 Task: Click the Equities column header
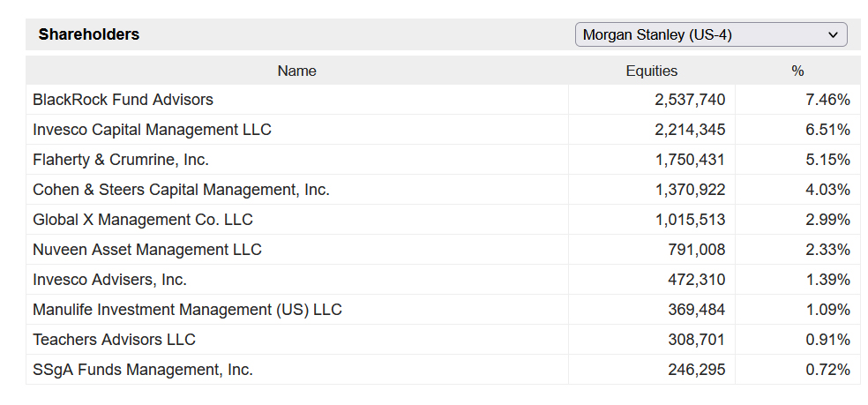point(651,71)
